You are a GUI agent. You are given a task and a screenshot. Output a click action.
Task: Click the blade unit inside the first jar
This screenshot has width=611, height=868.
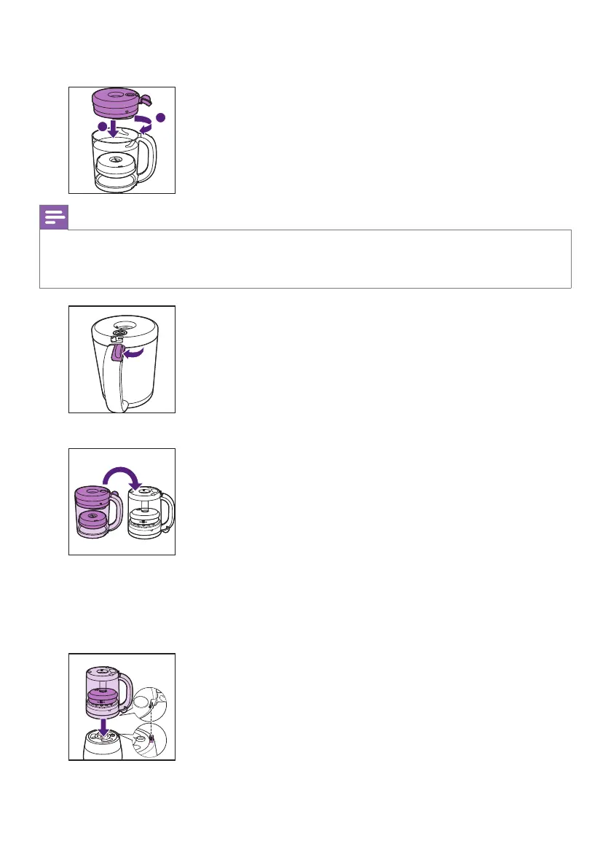point(117,165)
